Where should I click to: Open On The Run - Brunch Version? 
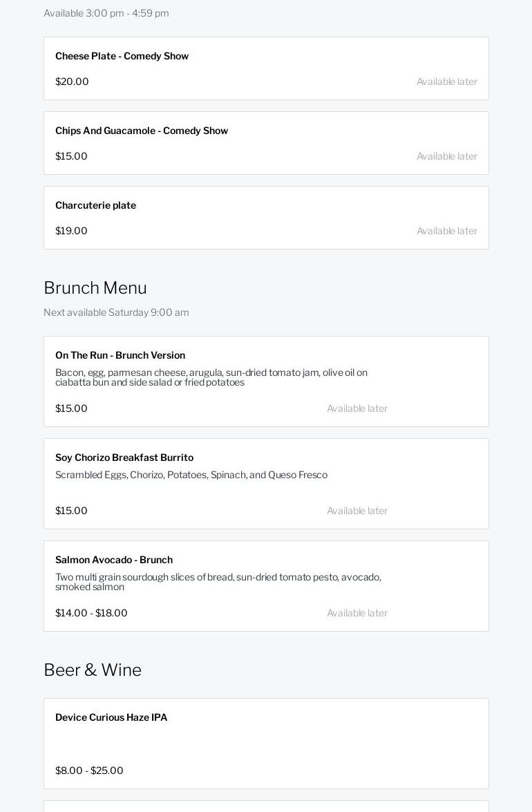pyautogui.click(x=120, y=355)
